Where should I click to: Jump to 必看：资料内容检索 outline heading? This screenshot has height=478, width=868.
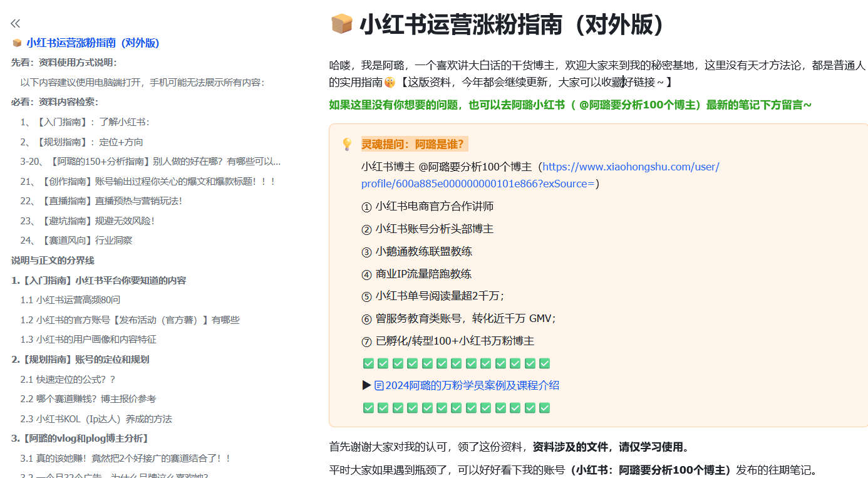tap(54, 102)
